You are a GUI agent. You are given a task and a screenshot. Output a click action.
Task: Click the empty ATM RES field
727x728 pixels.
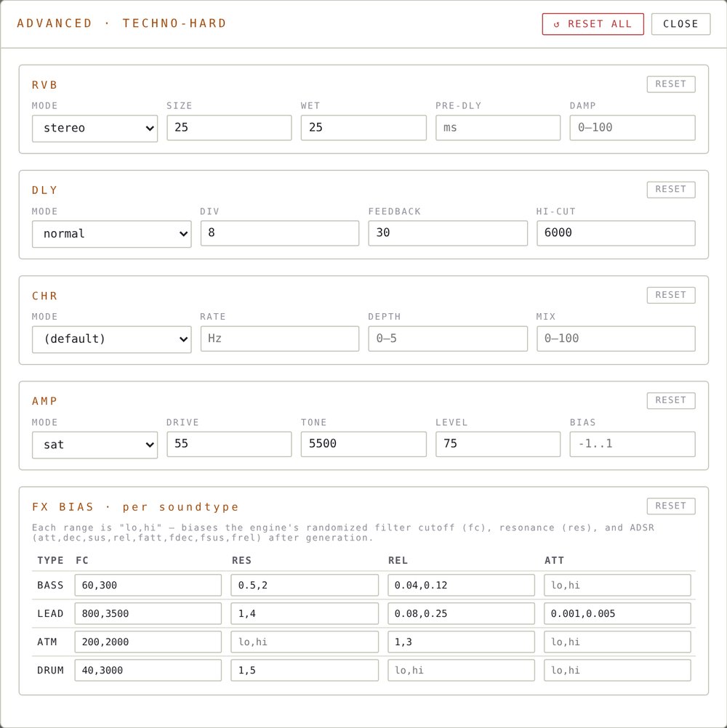pyautogui.click(x=305, y=642)
